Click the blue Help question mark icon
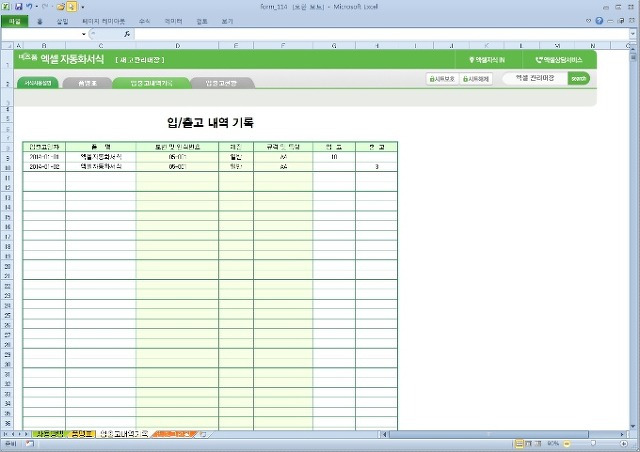The image size is (640, 452). point(599,21)
